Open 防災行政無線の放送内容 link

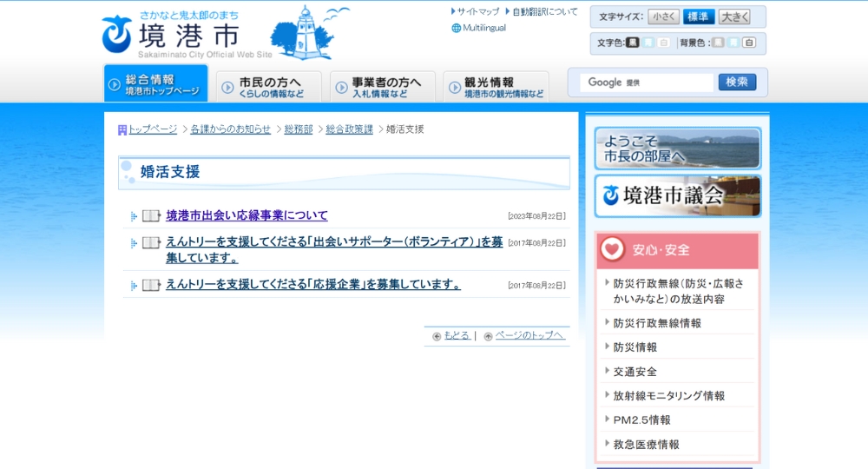(x=678, y=291)
